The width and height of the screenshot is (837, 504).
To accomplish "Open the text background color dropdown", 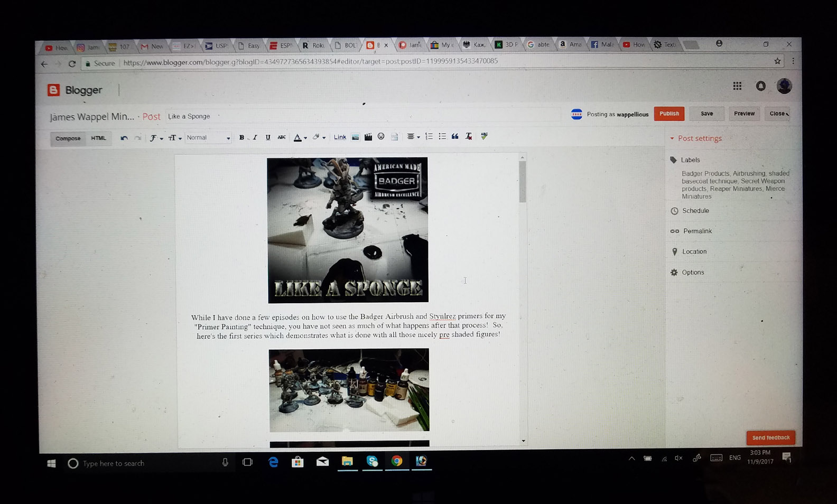I will coord(318,137).
